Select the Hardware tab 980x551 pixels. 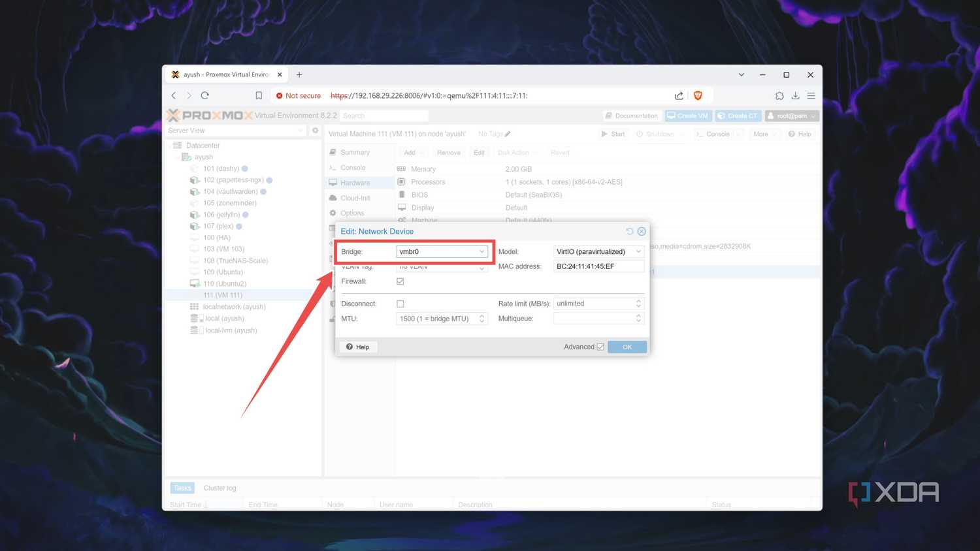coord(355,183)
